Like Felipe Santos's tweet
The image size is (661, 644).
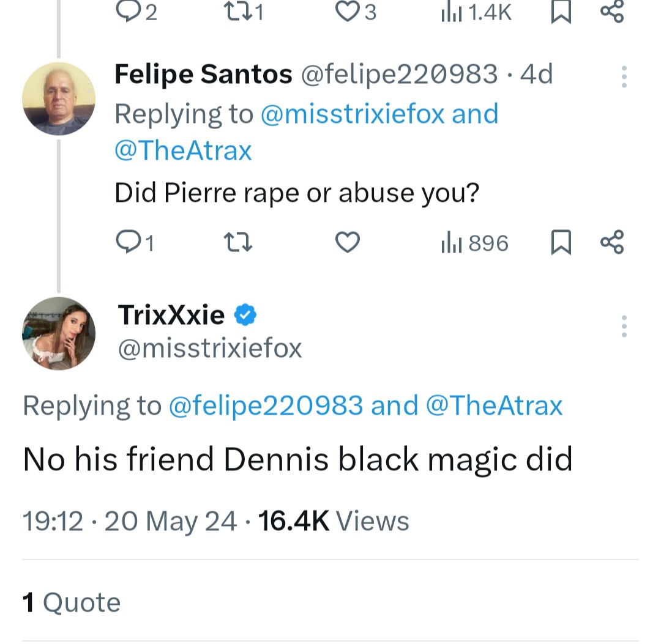pyautogui.click(x=348, y=243)
